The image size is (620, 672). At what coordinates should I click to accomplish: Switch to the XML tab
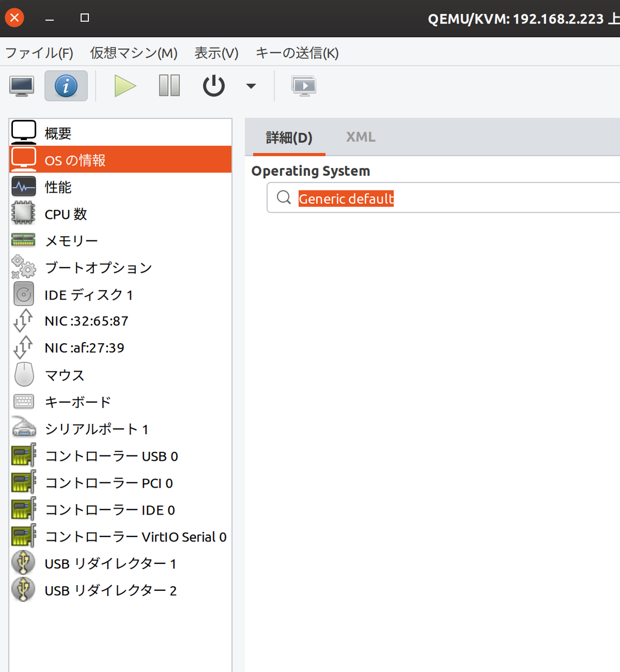360,137
